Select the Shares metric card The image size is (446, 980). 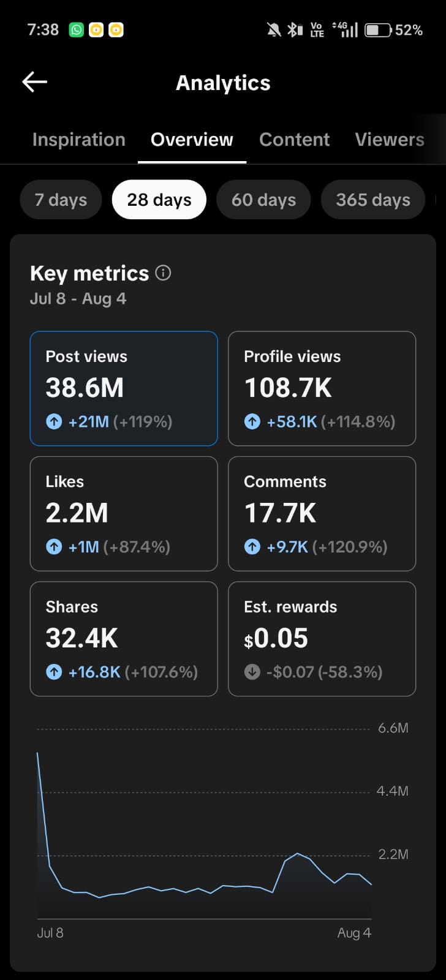[x=124, y=639]
